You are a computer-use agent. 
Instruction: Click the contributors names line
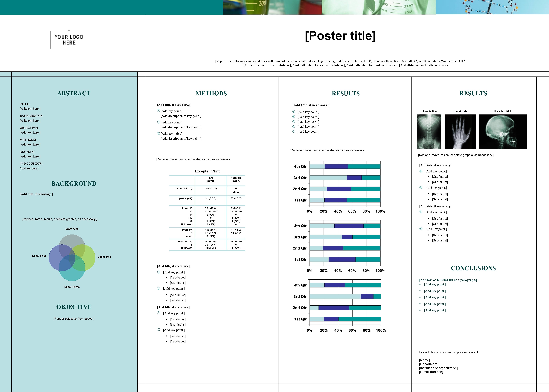click(340, 61)
